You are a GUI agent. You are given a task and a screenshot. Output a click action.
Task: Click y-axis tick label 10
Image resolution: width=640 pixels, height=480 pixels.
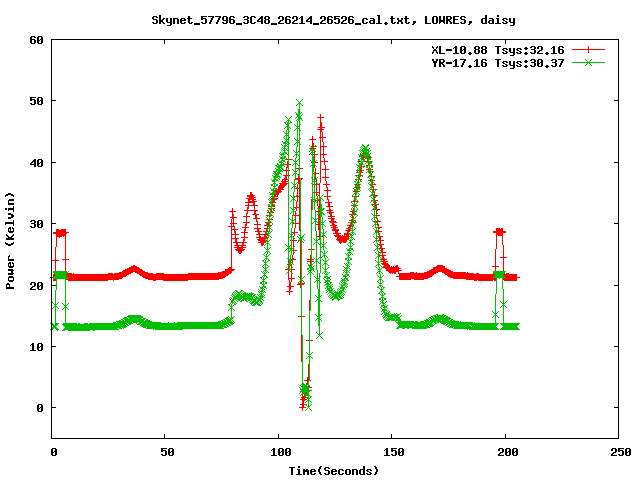36,347
